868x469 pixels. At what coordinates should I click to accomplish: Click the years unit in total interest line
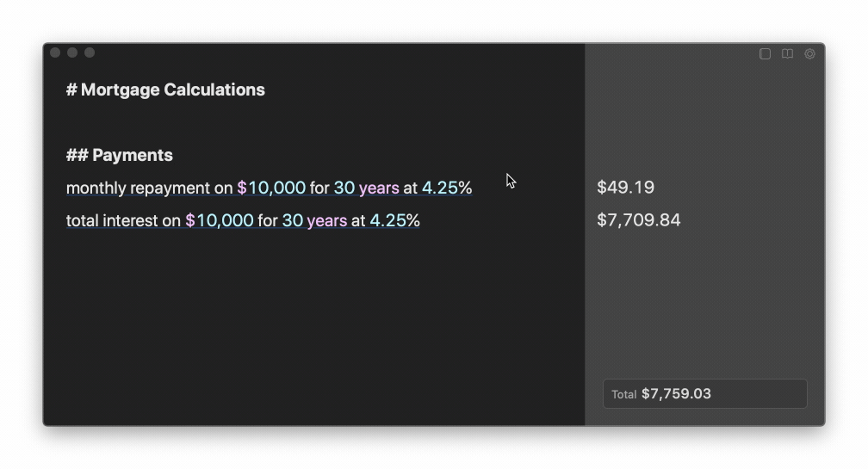point(326,220)
